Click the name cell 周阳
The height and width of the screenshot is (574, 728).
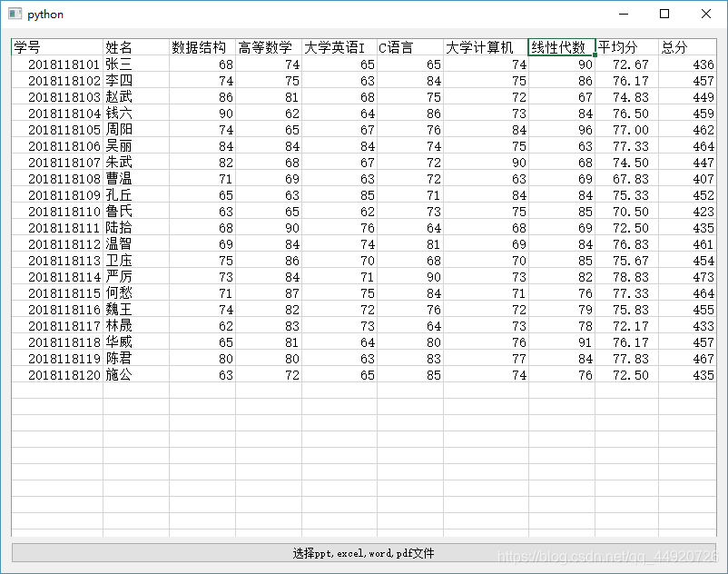(136, 129)
